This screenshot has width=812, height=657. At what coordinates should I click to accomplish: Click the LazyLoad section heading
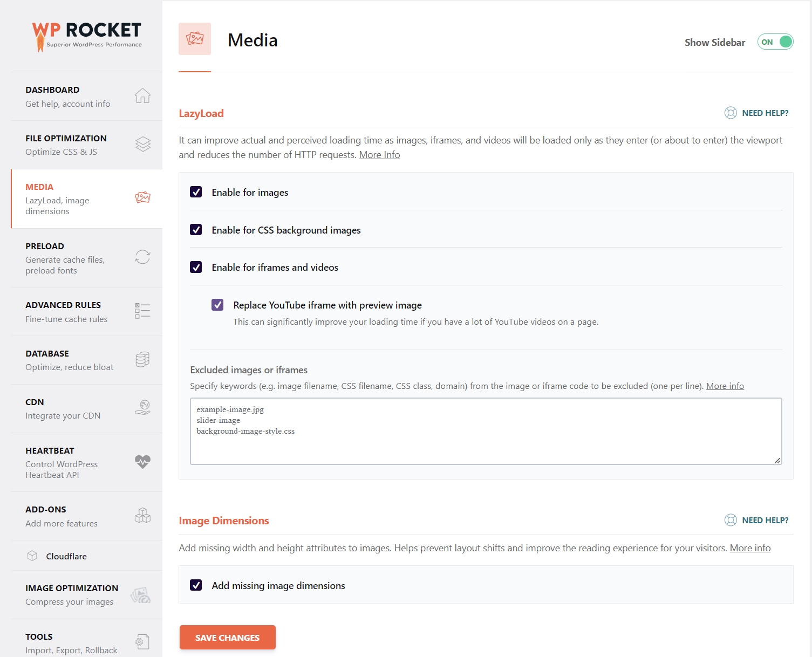coord(201,113)
